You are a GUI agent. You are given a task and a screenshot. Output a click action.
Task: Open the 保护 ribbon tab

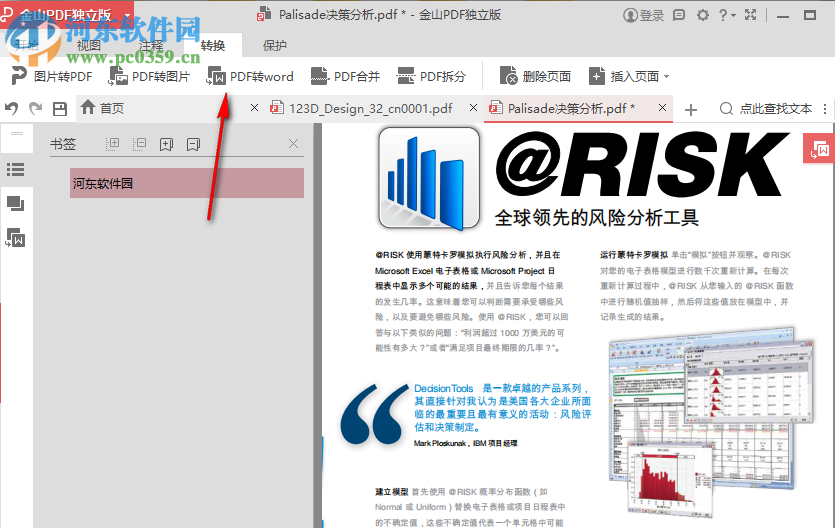(275, 46)
